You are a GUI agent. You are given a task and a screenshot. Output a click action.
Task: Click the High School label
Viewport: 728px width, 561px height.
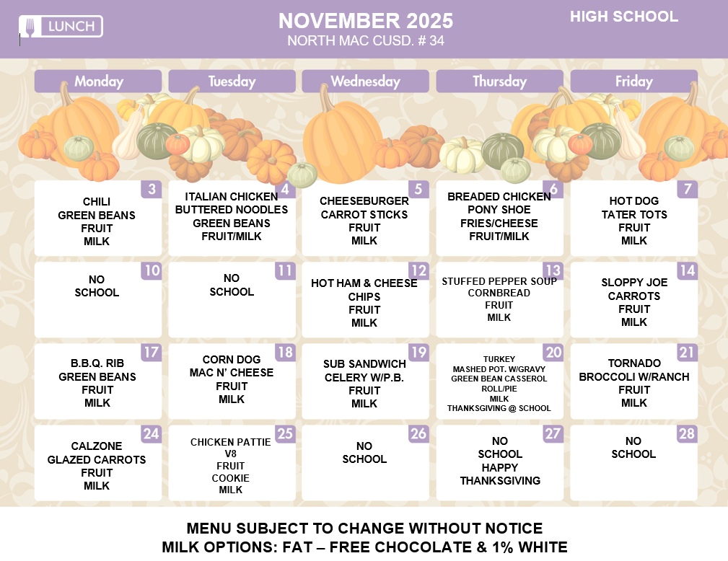click(624, 17)
